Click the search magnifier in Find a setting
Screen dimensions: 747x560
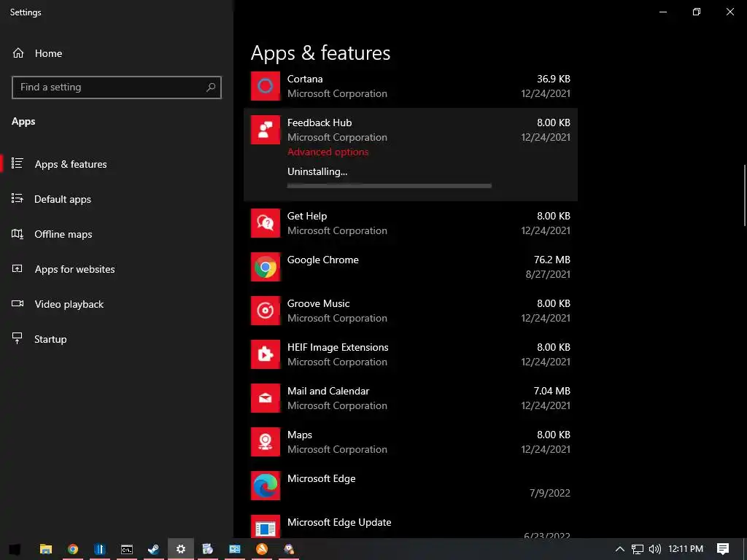click(x=211, y=87)
